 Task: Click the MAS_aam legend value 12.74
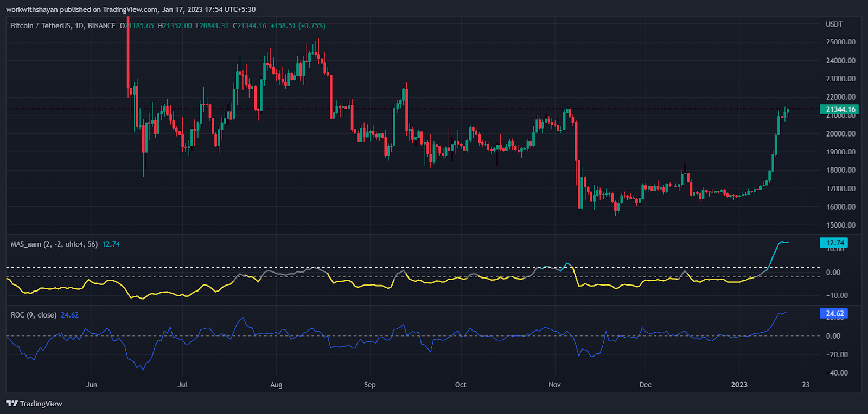pos(111,244)
